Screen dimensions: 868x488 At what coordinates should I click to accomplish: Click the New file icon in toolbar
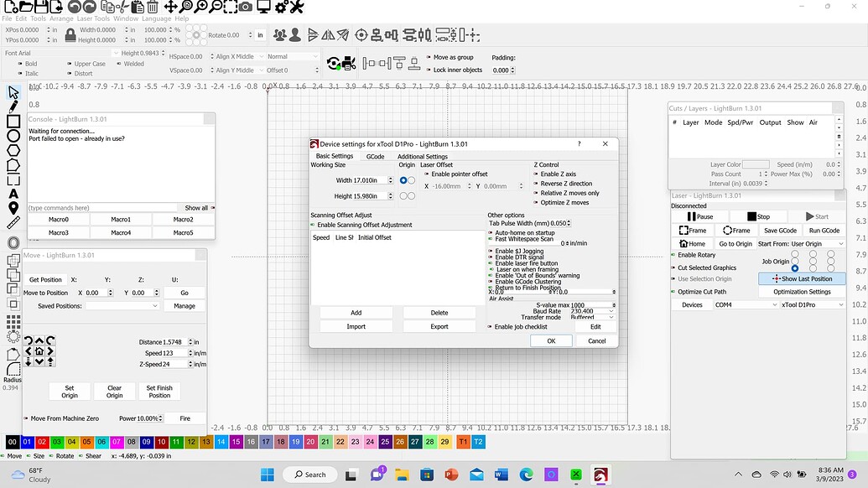[x=11, y=7]
